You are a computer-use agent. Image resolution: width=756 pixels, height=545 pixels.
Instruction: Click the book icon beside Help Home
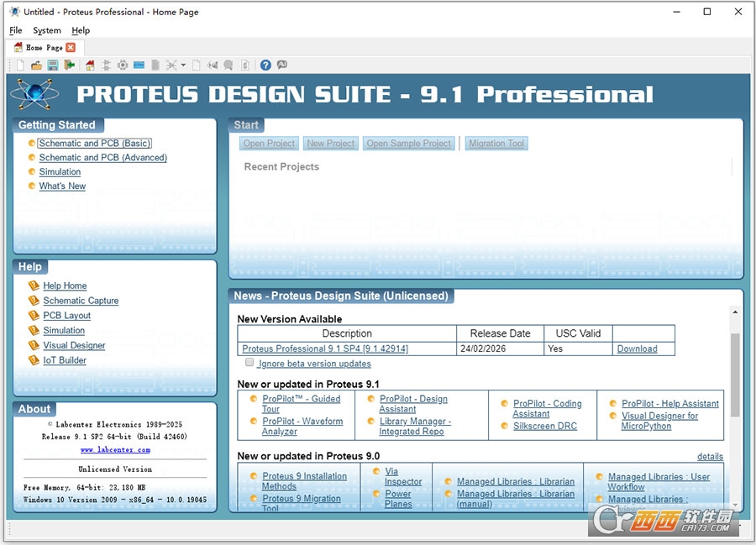[x=34, y=286]
